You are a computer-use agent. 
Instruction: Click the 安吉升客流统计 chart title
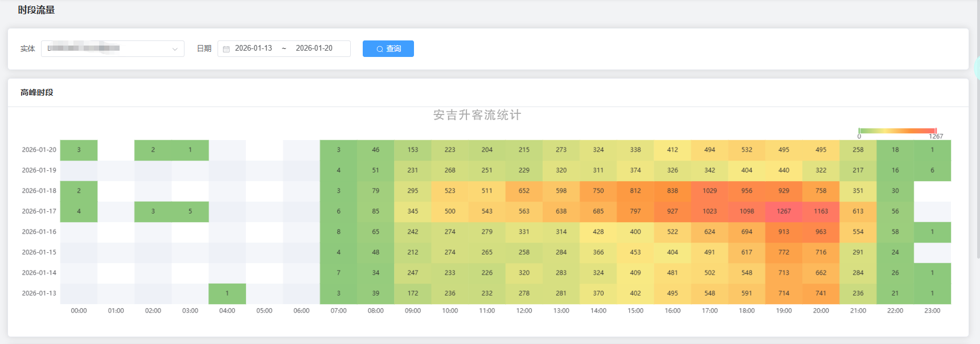(x=477, y=115)
